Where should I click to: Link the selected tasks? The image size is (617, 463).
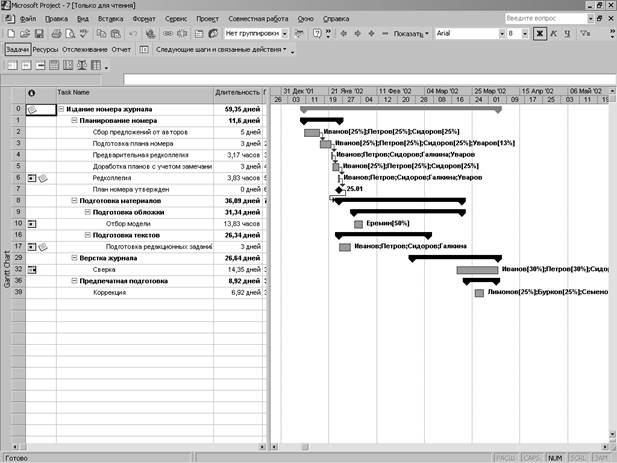(168, 34)
